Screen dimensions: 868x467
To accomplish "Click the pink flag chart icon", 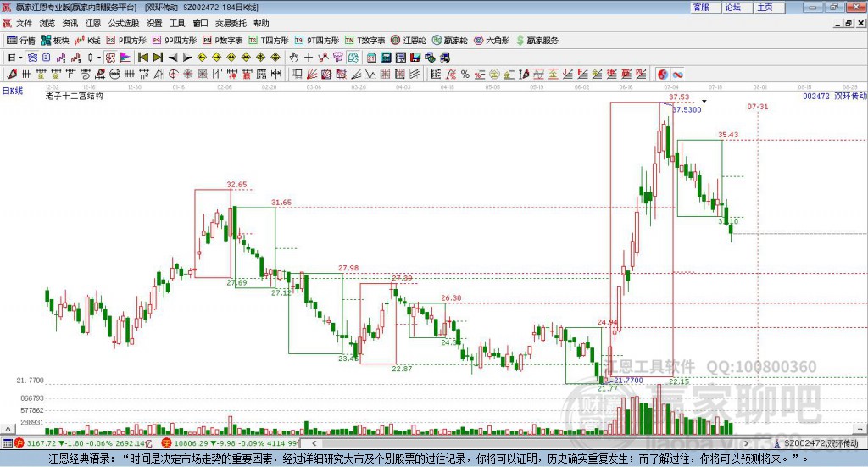I will point(125,58).
